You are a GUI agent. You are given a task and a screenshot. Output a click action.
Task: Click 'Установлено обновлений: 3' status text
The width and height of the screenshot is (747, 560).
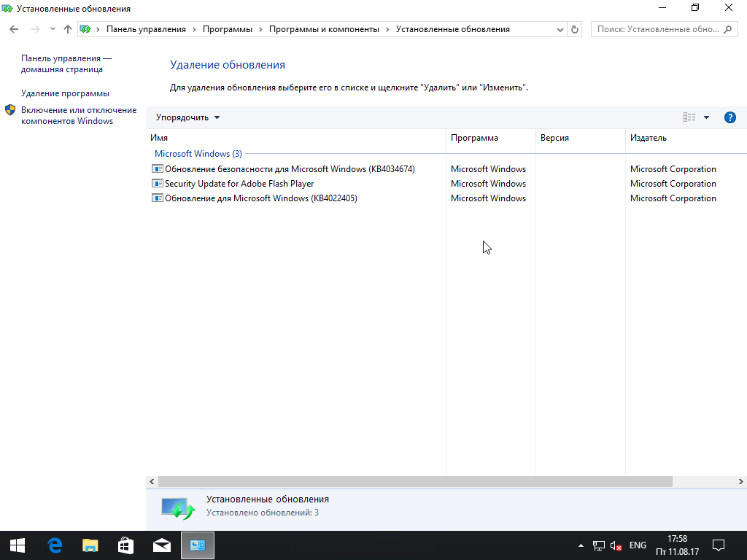coord(263,513)
